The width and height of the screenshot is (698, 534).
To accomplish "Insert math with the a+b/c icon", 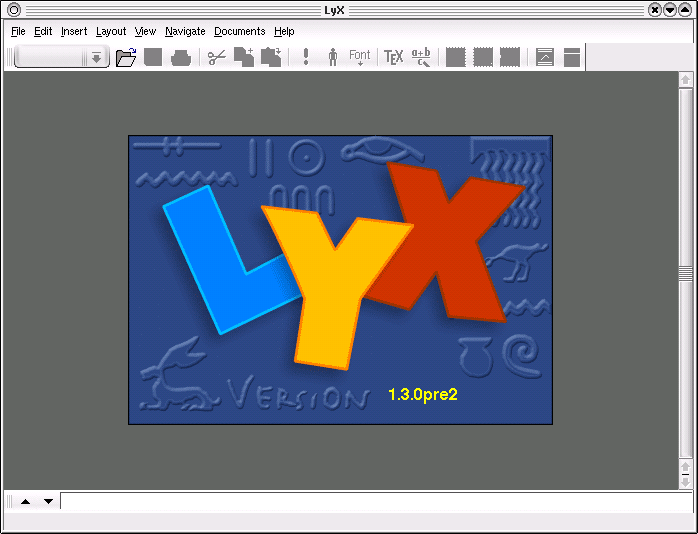I will coord(421,57).
